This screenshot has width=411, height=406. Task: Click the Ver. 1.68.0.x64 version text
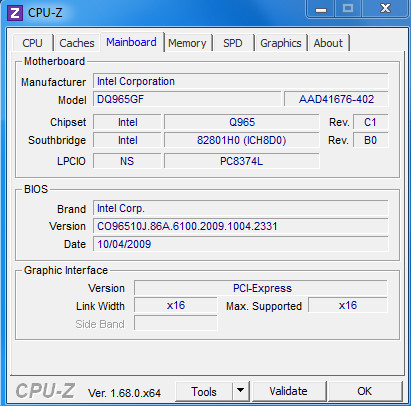pos(124,393)
